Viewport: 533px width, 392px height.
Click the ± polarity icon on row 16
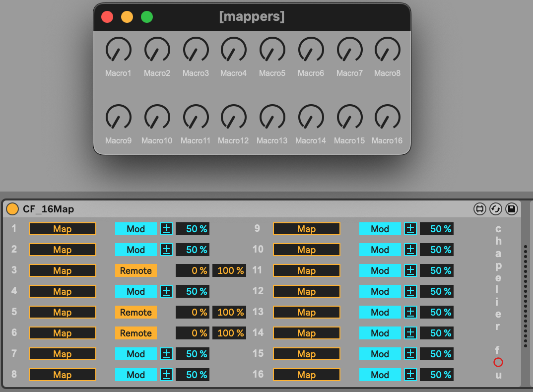coord(410,375)
